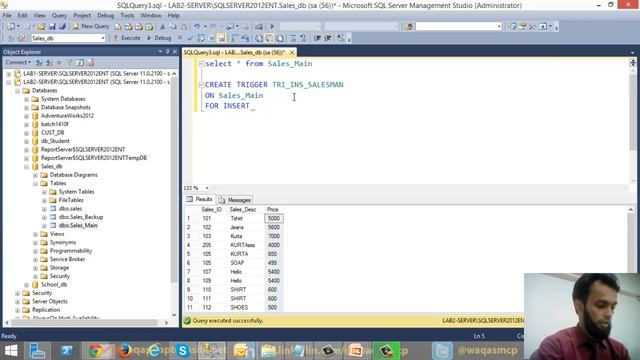Click Disconnect icon in Object Explorer
Viewport: 640px width, 360px height.
pyautogui.click(x=49, y=62)
